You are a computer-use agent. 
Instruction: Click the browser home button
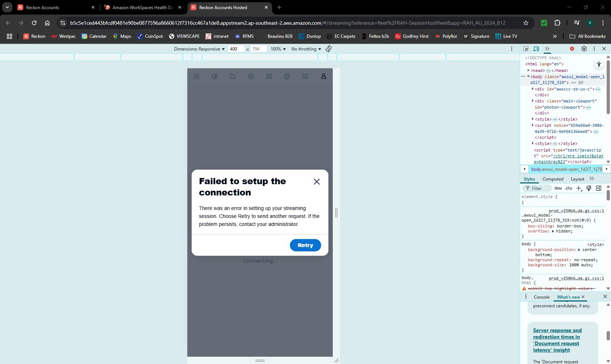coord(47,23)
